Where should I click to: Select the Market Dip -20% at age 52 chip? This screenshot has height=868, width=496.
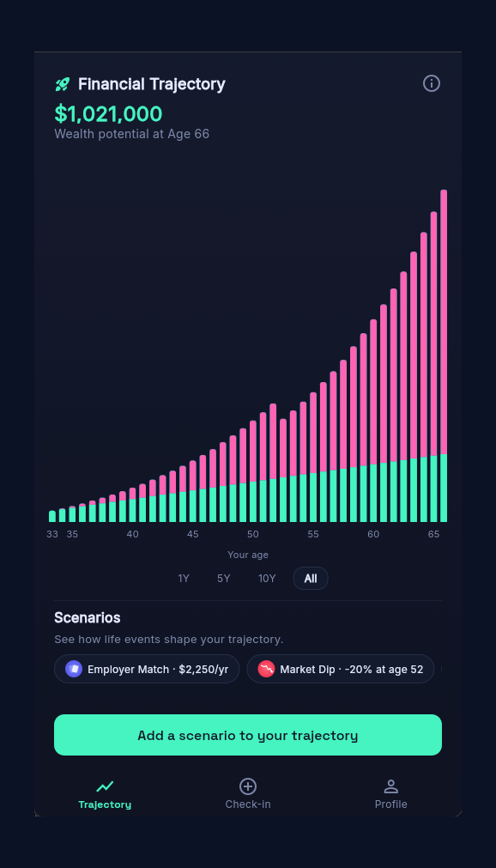click(x=340, y=669)
